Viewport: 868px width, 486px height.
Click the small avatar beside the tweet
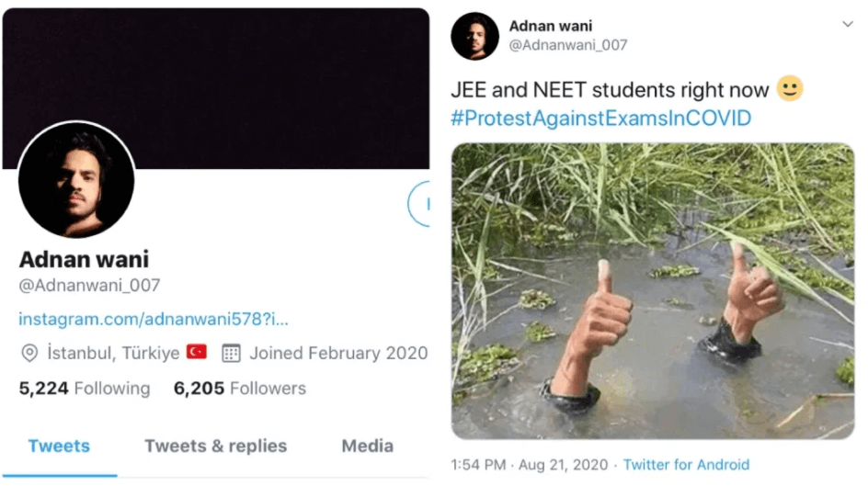474,36
